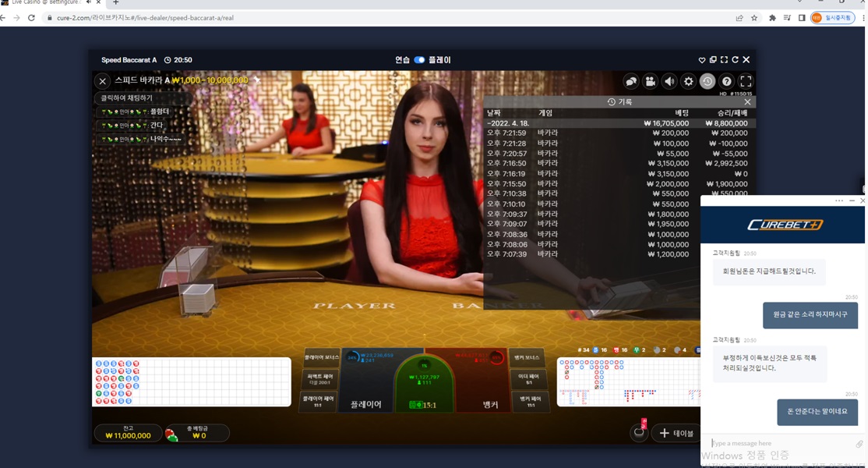Reload the game with the refresh arrow icon
This screenshot has height=468, width=868.
735,60
